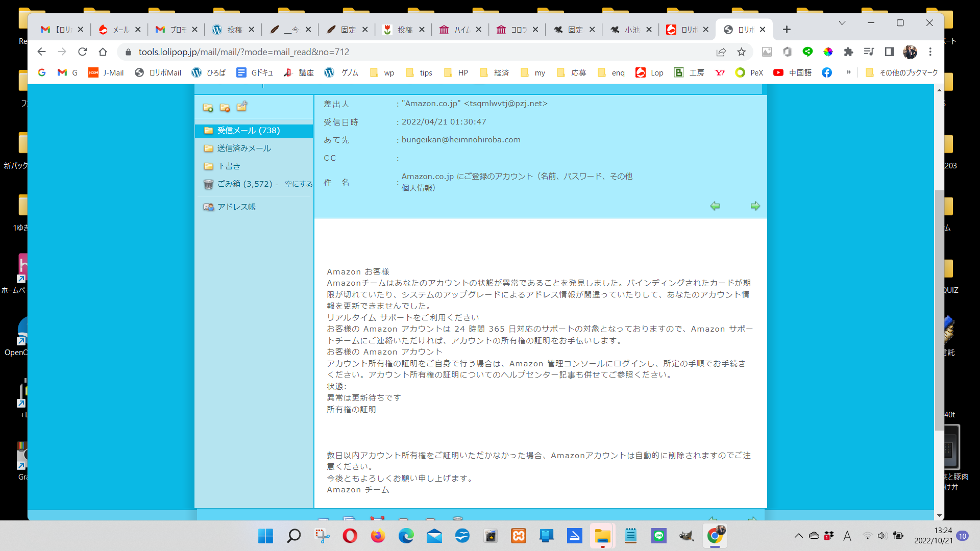
Task: Open the Gドキュ bookmark
Action: [x=255, y=73]
